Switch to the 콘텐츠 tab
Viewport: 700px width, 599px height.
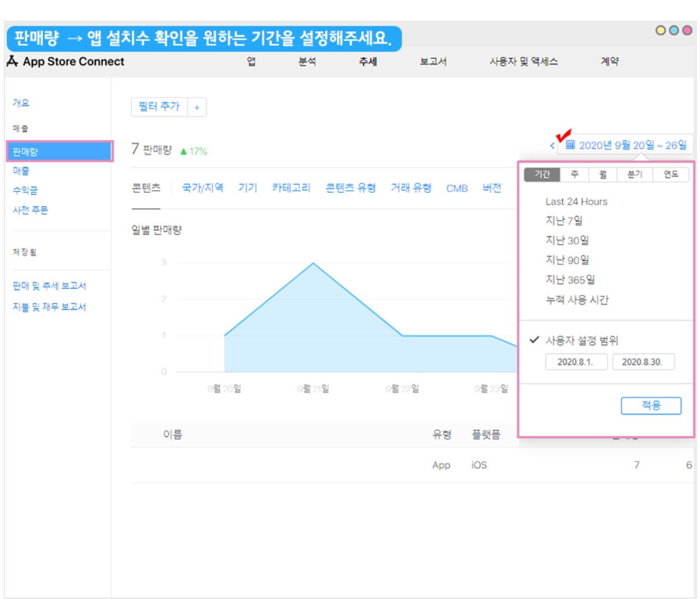click(x=146, y=188)
